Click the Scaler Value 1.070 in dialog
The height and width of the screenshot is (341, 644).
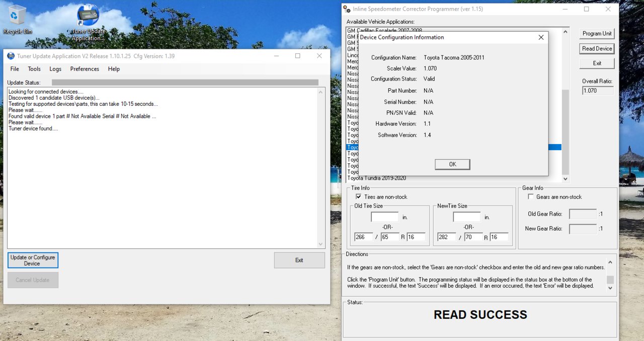[430, 69]
